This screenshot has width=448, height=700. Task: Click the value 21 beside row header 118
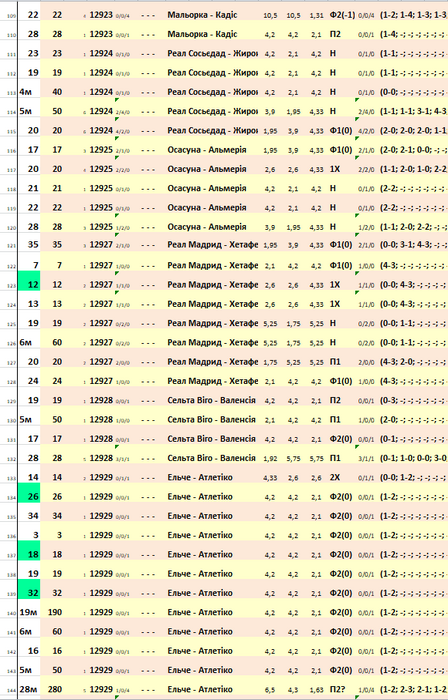click(33, 188)
